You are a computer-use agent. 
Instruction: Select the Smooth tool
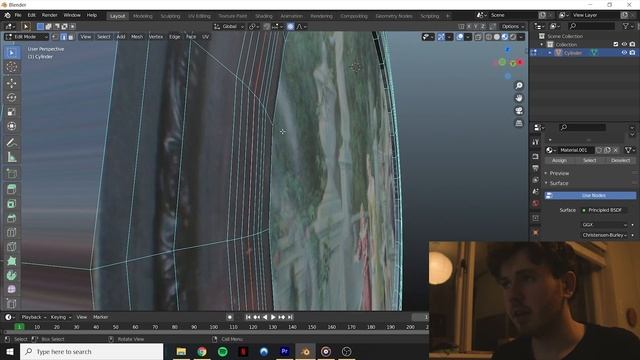tap(11, 289)
